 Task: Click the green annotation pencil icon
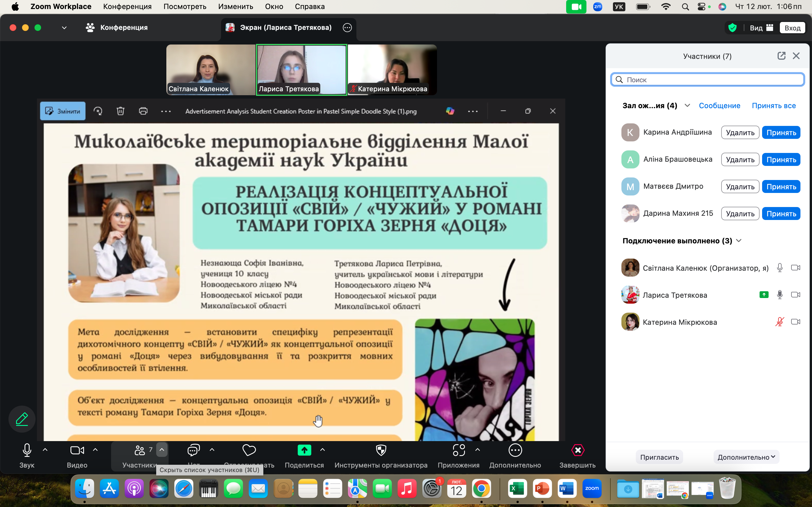tap(22, 419)
